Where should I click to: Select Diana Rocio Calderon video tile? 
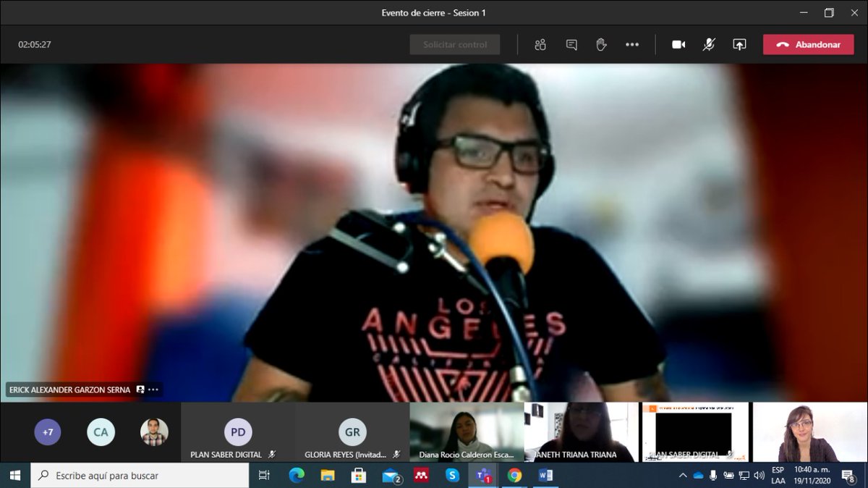pos(467,432)
